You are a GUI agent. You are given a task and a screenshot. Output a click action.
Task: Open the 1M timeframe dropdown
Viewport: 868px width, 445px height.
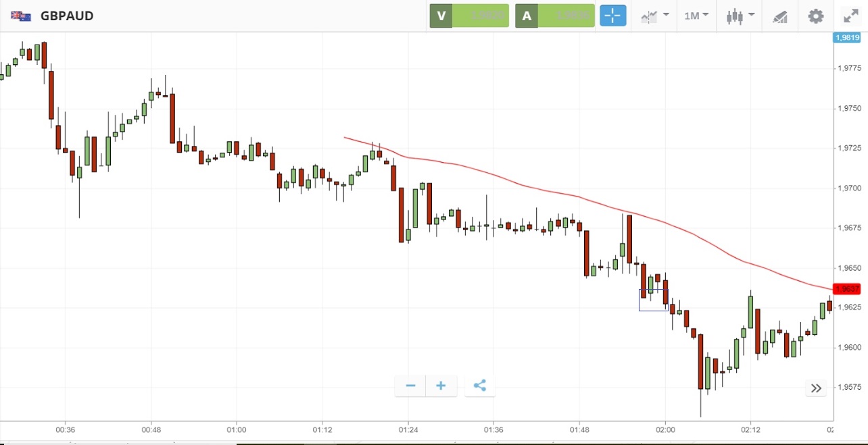click(x=696, y=16)
